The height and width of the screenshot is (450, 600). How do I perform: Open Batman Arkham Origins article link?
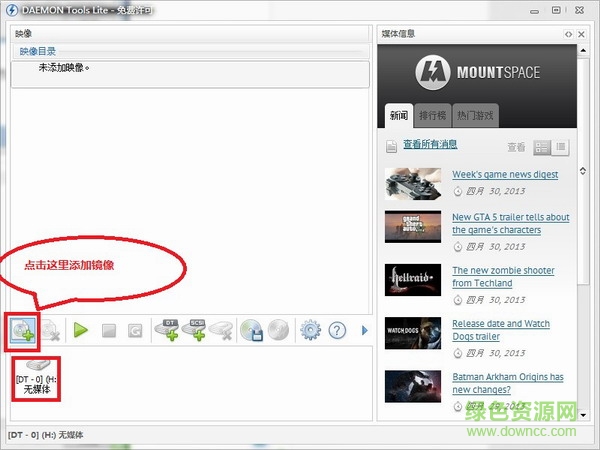point(508,383)
